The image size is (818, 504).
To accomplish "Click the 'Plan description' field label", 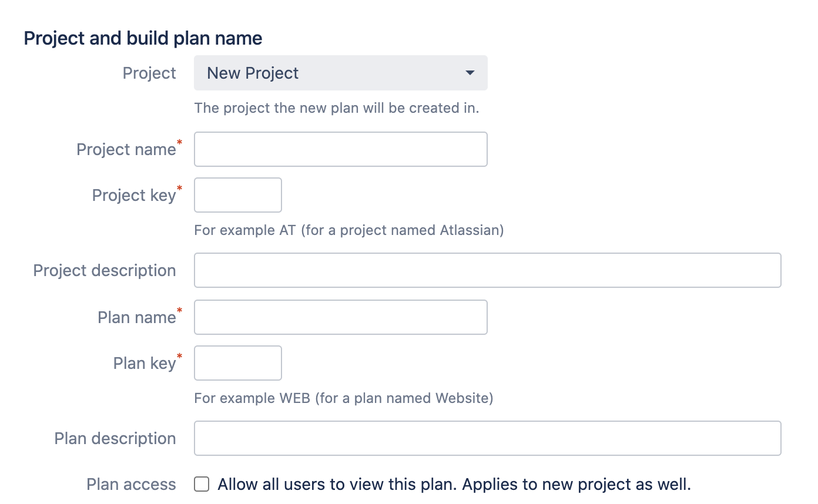I will (115, 439).
